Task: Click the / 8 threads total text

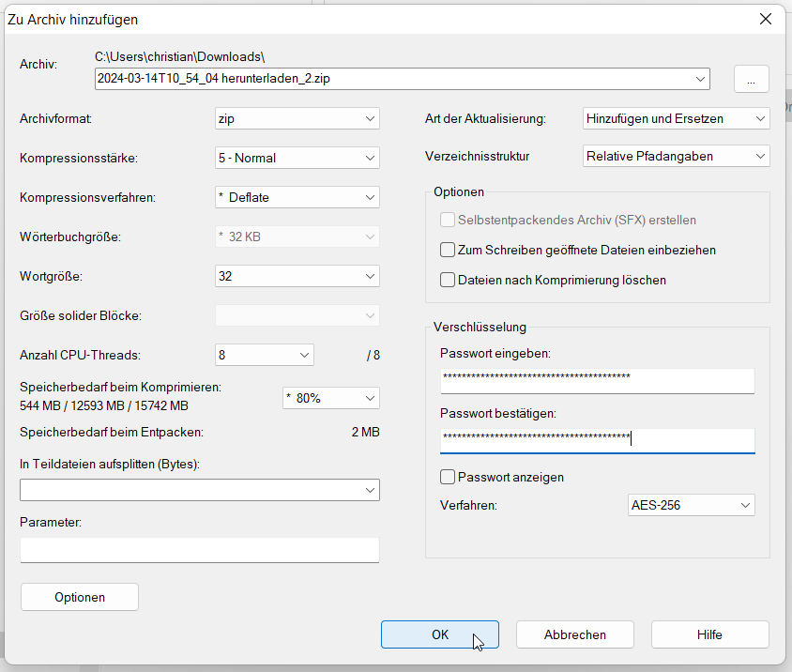Action: (373, 355)
